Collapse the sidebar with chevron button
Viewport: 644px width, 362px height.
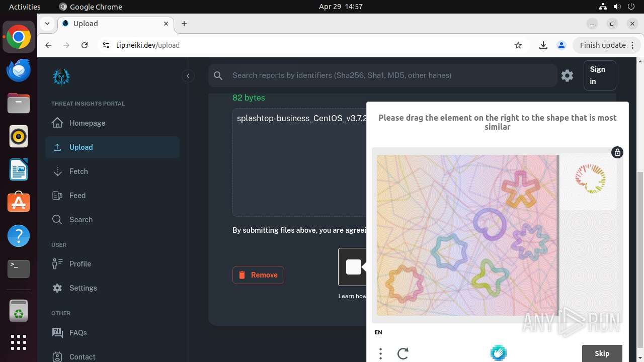[188, 76]
